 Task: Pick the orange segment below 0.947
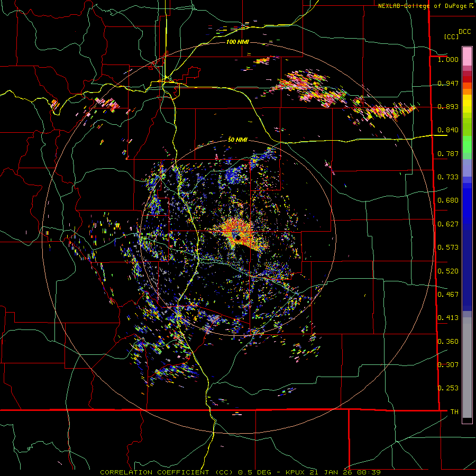[467, 88]
